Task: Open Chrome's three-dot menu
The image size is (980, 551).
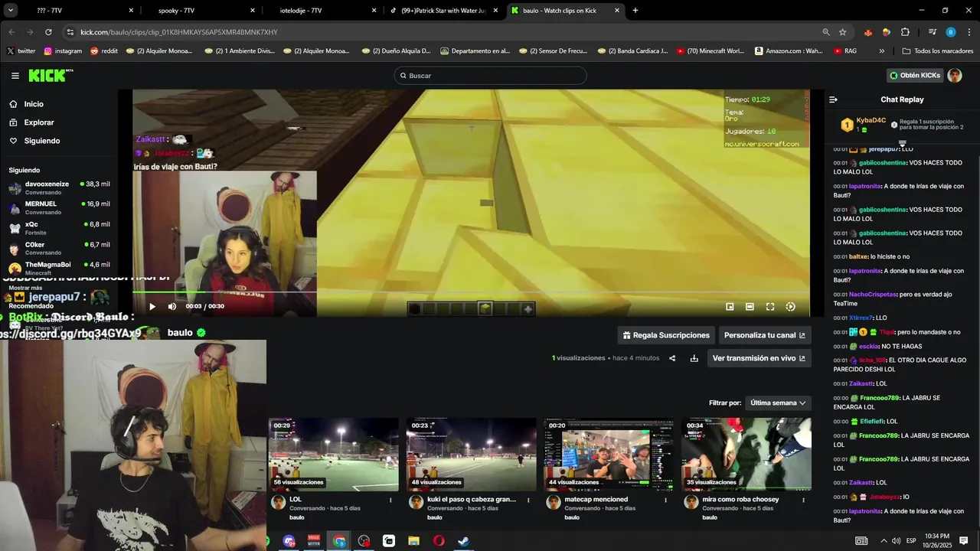Action: coord(969,32)
